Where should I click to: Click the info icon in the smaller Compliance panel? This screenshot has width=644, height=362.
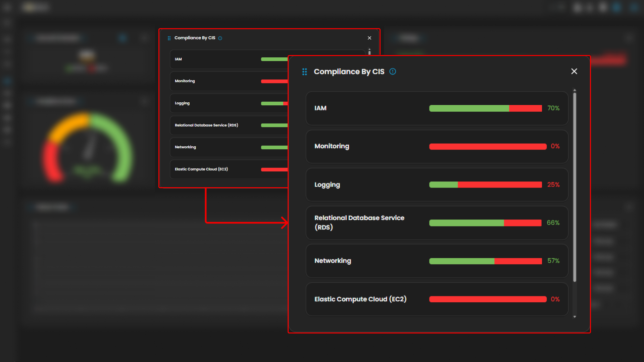pyautogui.click(x=220, y=38)
